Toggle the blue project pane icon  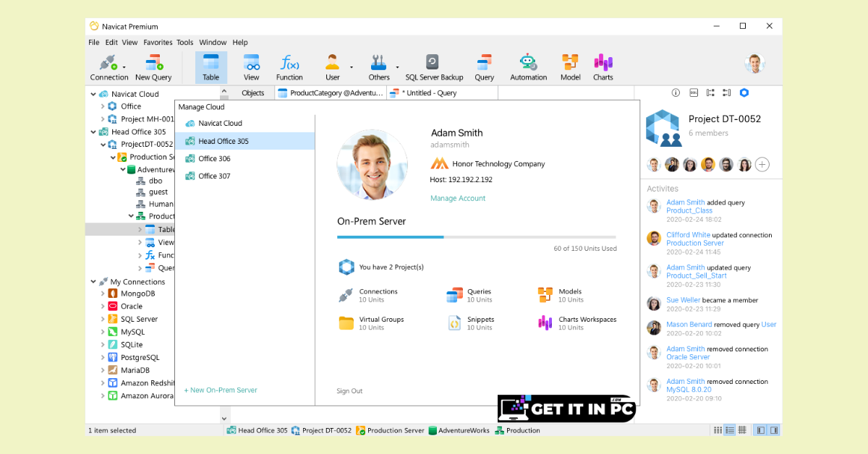744,93
